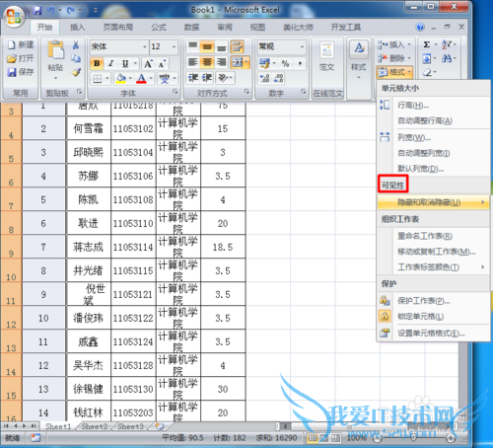Click the undo icon
This screenshot has height=448, width=493.
(x=50, y=11)
